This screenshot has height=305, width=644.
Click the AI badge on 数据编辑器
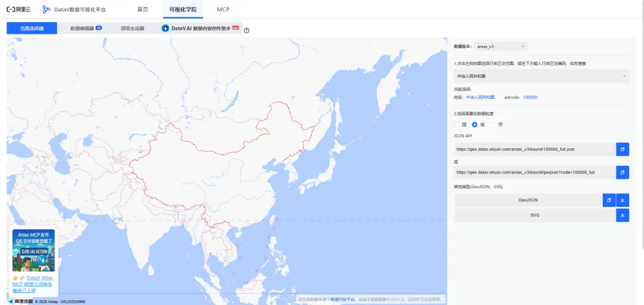pyautogui.click(x=98, y=28)
